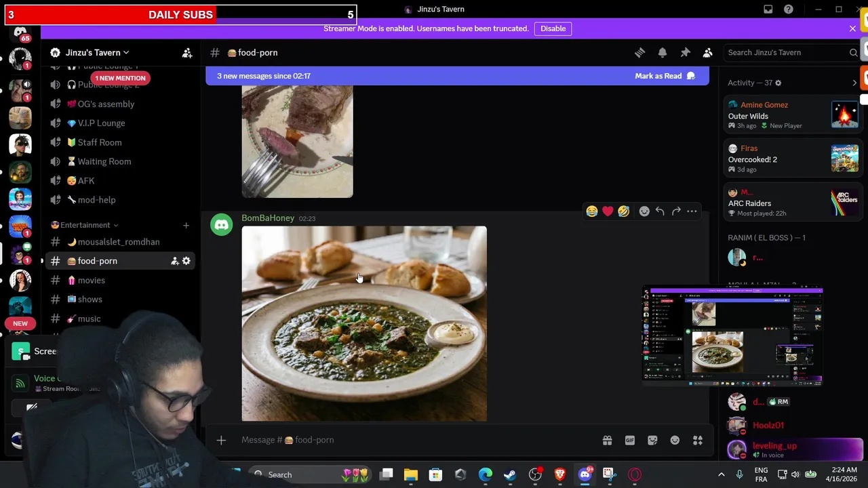Open edit channel gear on food-porn
The width and height of the screenshot is (868, 488).
click(x=186, y=261)
